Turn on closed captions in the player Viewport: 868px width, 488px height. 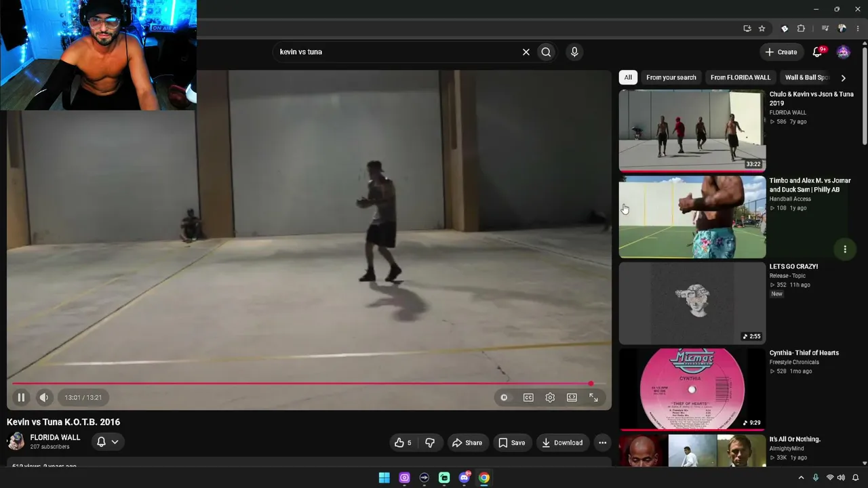point(528,398)
